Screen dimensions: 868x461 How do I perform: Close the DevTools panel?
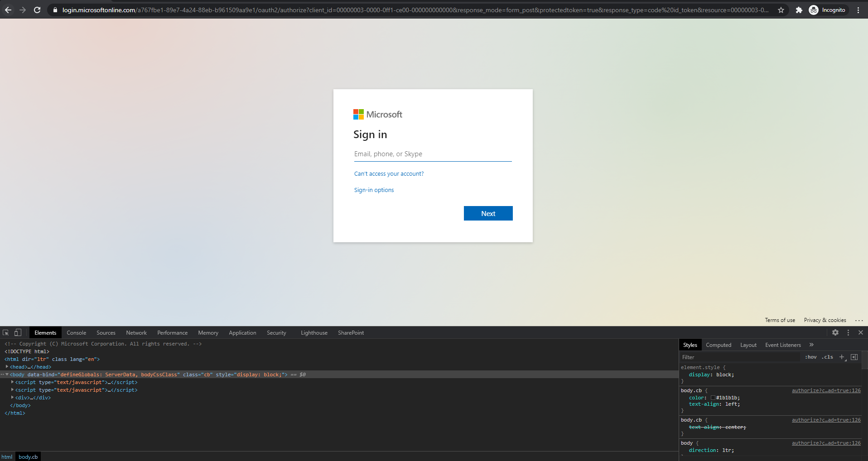861,332
